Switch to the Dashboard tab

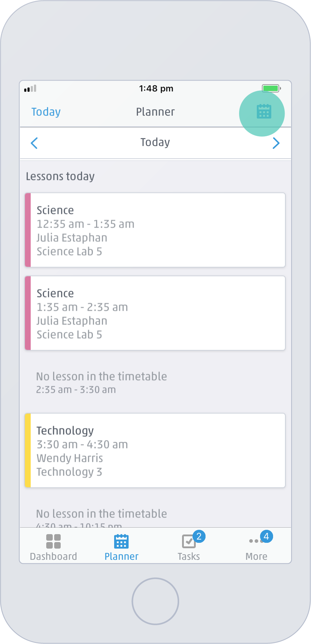[53, 546]
